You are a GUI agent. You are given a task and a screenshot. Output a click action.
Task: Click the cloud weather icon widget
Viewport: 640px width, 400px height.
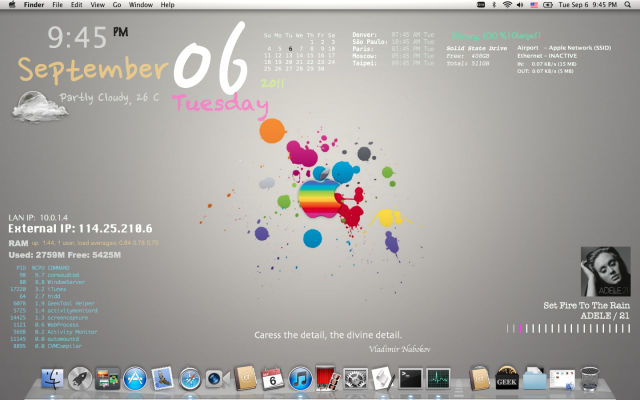[x=40, y=107]
